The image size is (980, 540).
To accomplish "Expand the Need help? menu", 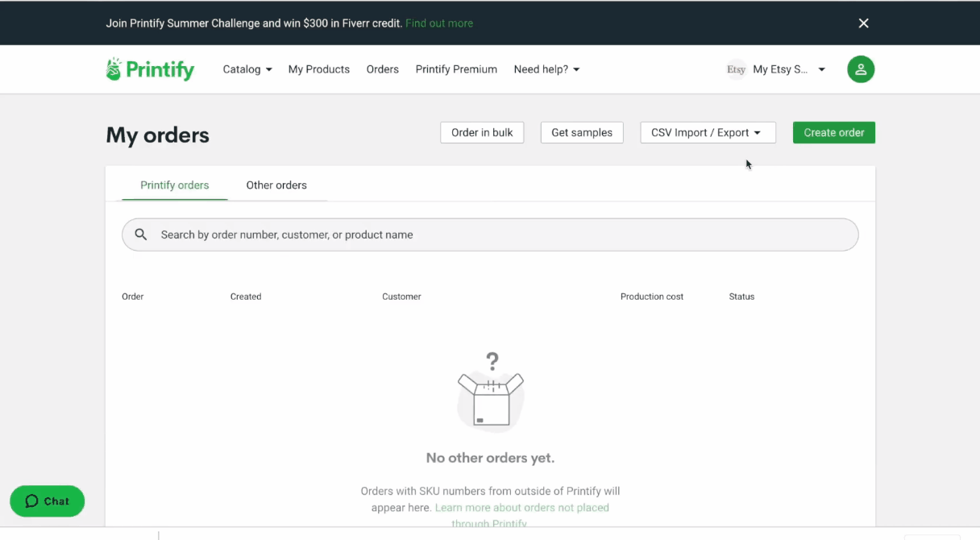I will (x=546, y=69).
